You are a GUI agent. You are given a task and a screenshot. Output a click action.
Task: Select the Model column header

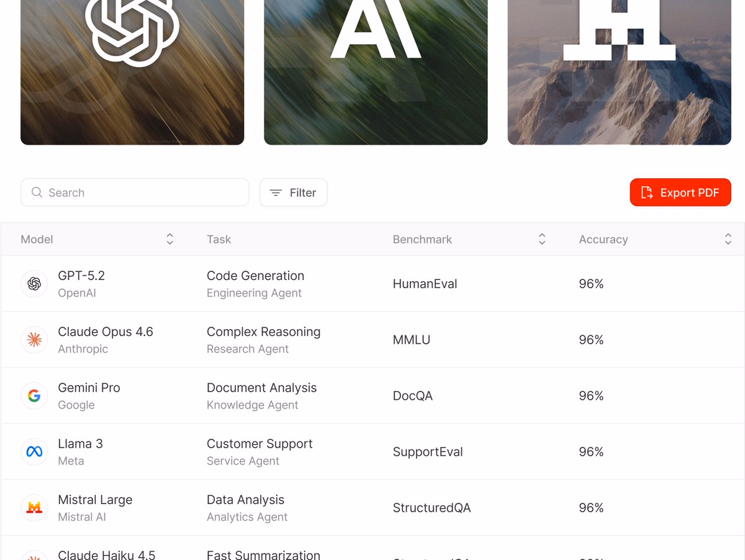tap(37, 239)
